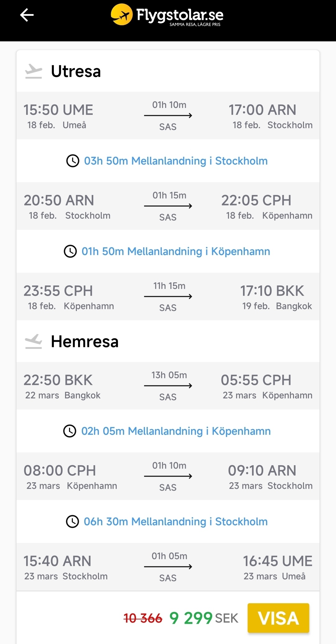Open 06h 30m Mellanlandning i Stockholm link
Viewport: 336px width, 644px height.
[x=176, y=521]
